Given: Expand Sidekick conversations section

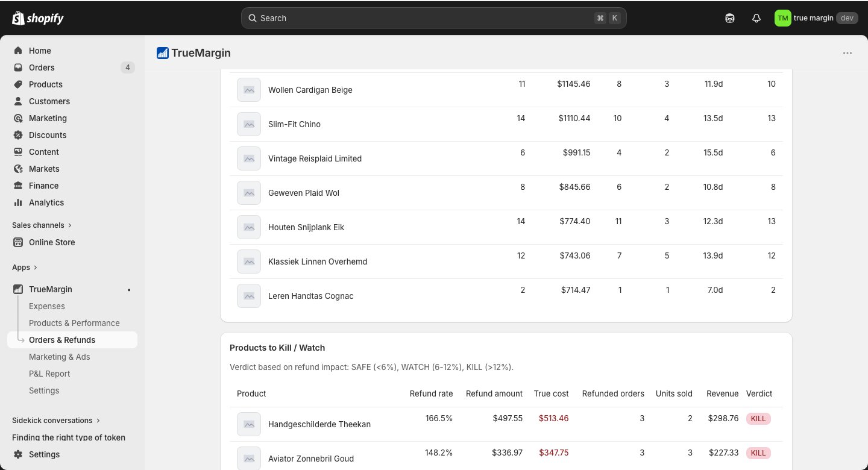Looking at the screenshot, I should (56, 420).
